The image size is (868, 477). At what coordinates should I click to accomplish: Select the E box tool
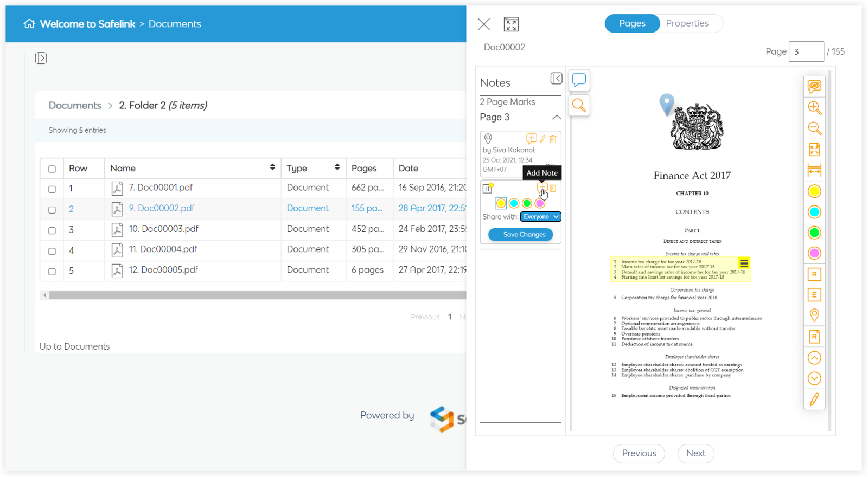tap(814, 295)
